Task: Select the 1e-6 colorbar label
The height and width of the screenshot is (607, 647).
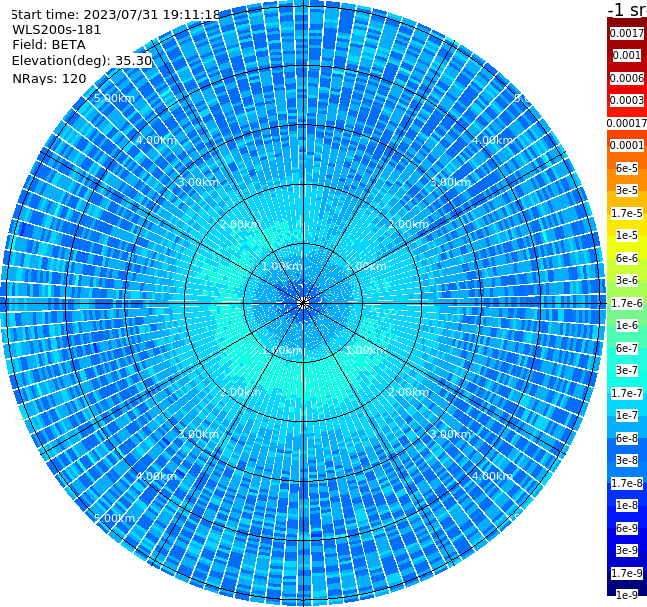Action: (x=627, y=326)
